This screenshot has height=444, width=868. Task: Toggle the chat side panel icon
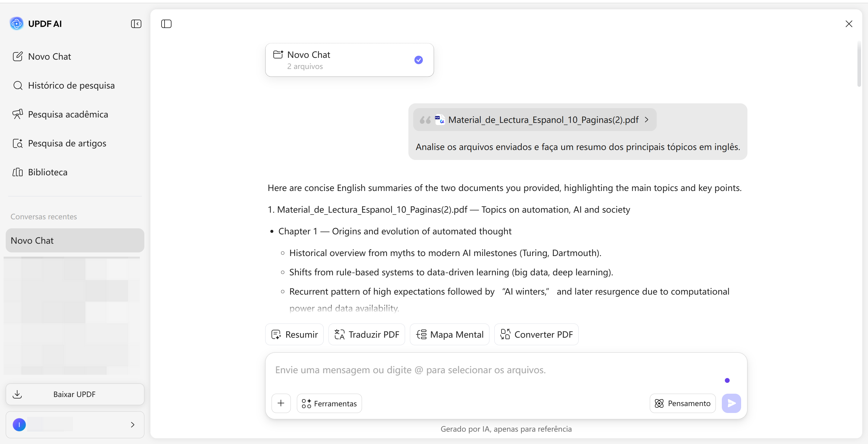click(166, 23)
